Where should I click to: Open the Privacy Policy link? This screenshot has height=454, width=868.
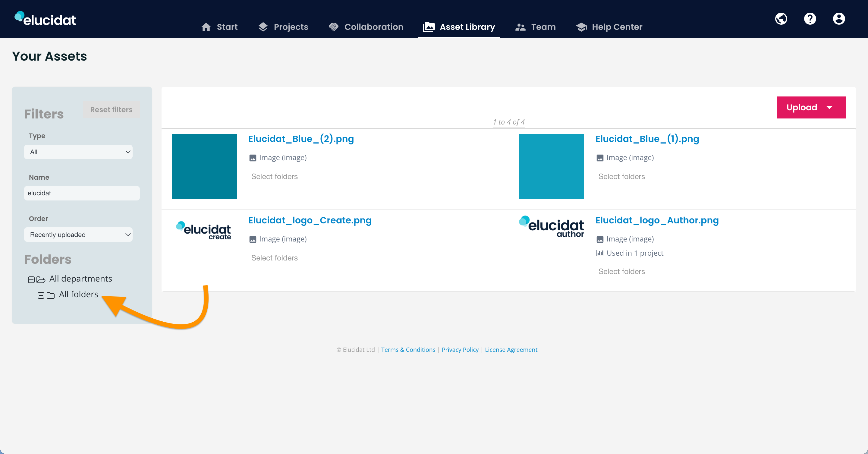click(460, 349)
